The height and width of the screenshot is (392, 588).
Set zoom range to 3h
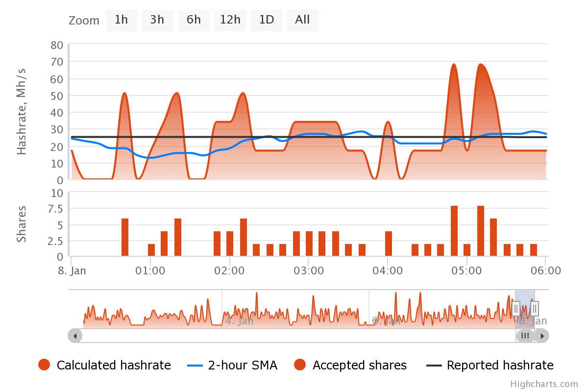click(157, 20)
